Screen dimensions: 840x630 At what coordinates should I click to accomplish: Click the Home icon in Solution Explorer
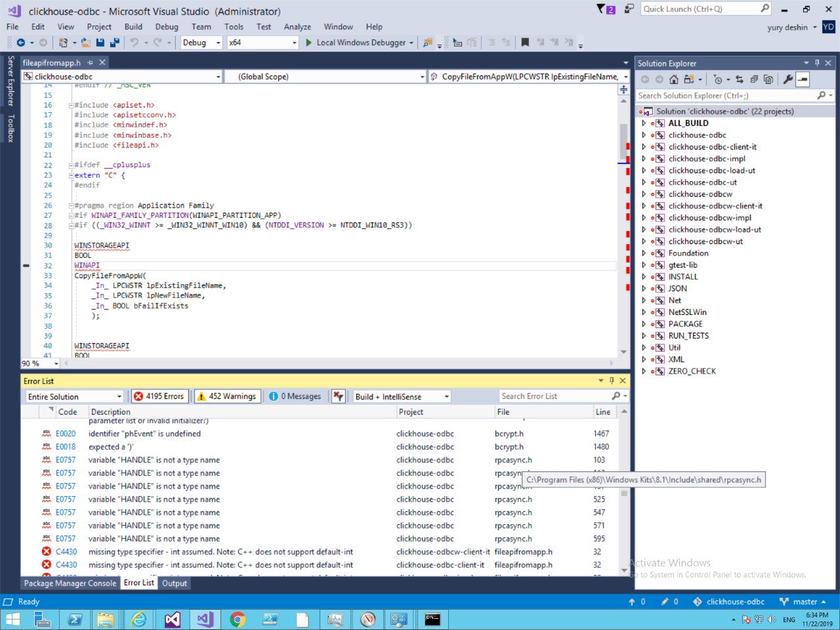(674, 79)
